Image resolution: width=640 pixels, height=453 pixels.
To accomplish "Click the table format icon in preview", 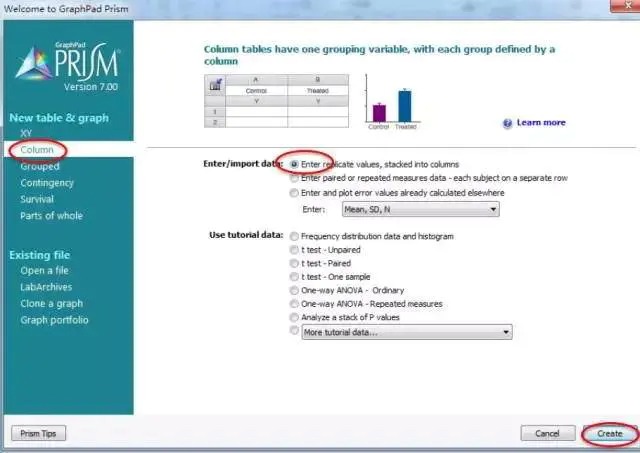I will (215, 85).
